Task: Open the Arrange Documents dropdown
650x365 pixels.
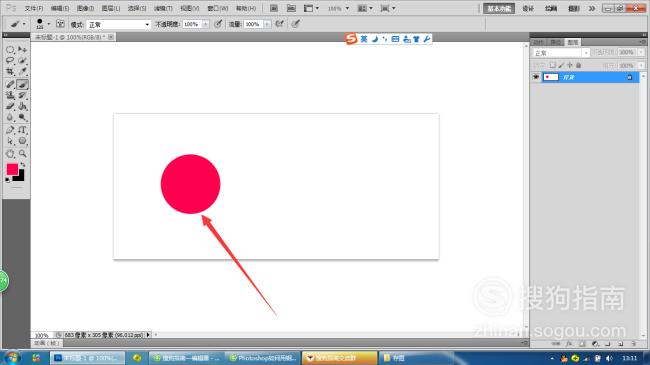Action: click(x=365, y=8)
